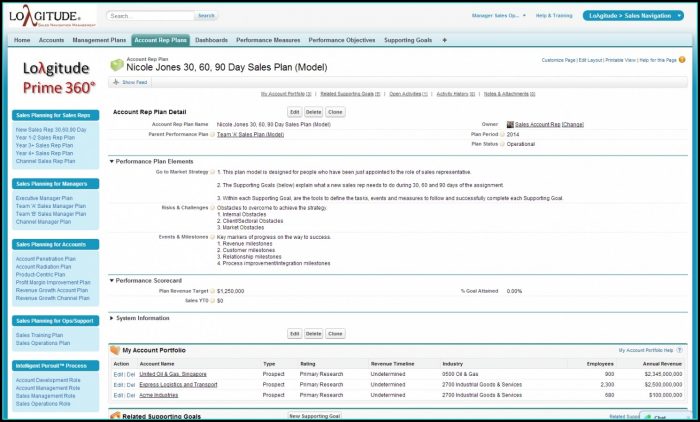Go to the Dashboards tab
The image size is (700, 422).
coord(211,40)
